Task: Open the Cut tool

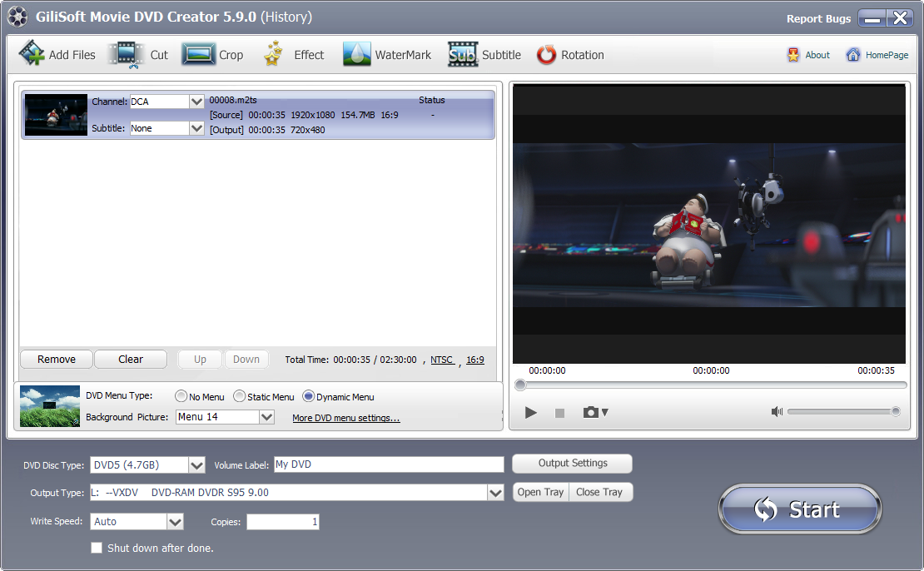Action: point(127,55)
